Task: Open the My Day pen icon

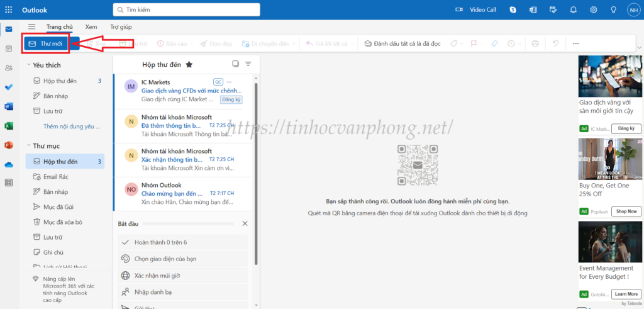Action: (553, 9)
